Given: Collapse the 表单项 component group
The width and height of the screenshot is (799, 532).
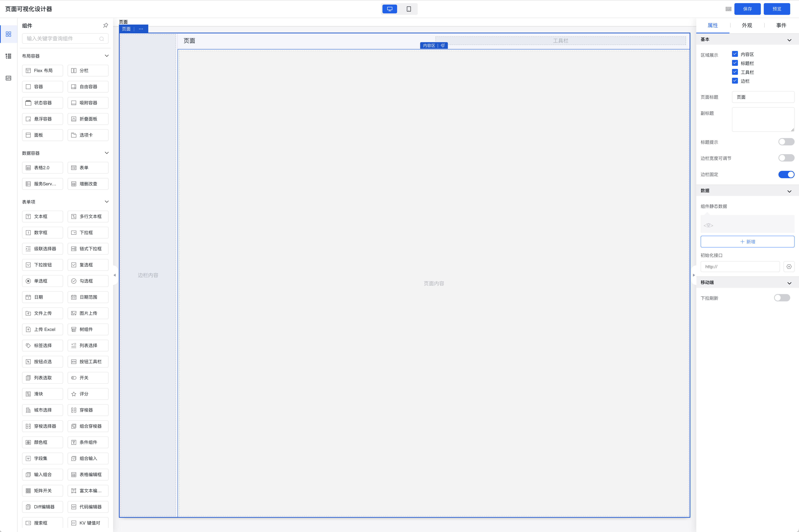Looking at the screenshot, I should (107, 201).
